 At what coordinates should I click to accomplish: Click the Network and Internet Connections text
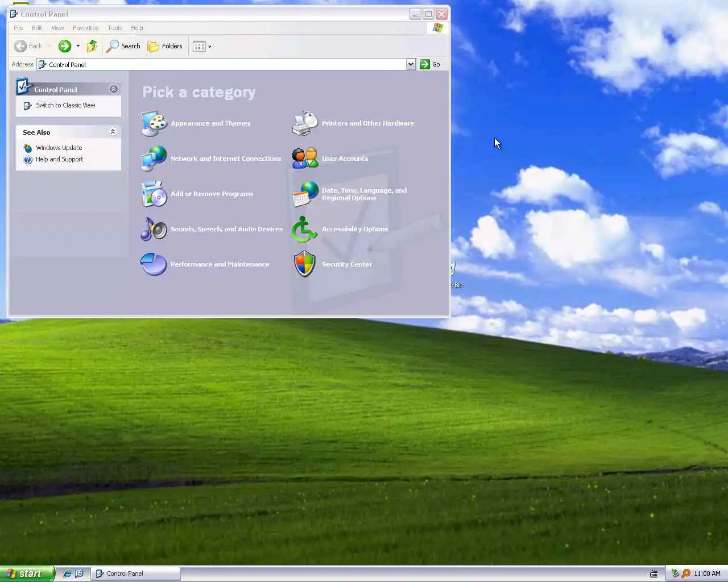(x=226, y=159)
